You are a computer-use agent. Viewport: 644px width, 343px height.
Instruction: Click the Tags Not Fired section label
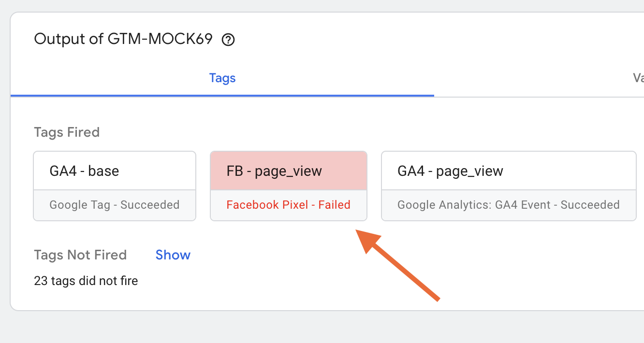tap(80, 255)
